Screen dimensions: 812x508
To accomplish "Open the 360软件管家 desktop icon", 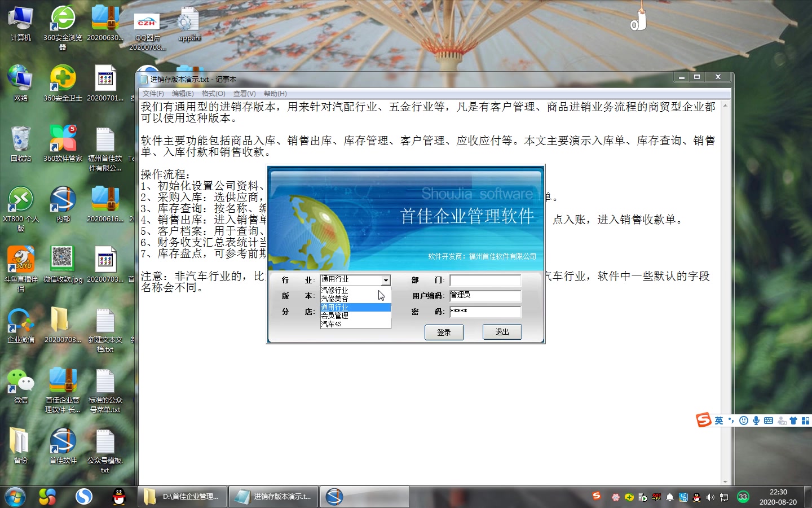I will [x=63, y=144].
